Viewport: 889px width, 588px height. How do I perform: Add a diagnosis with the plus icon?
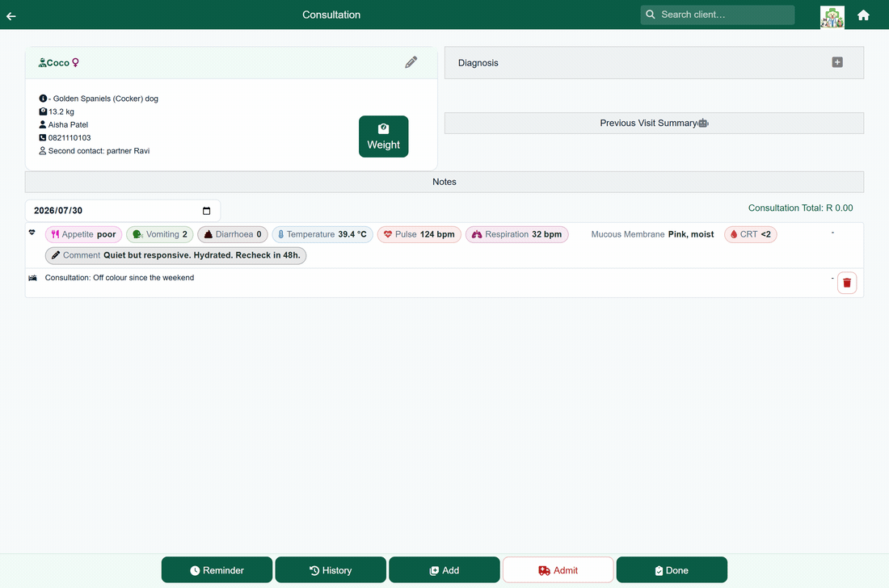pos(836,62)
